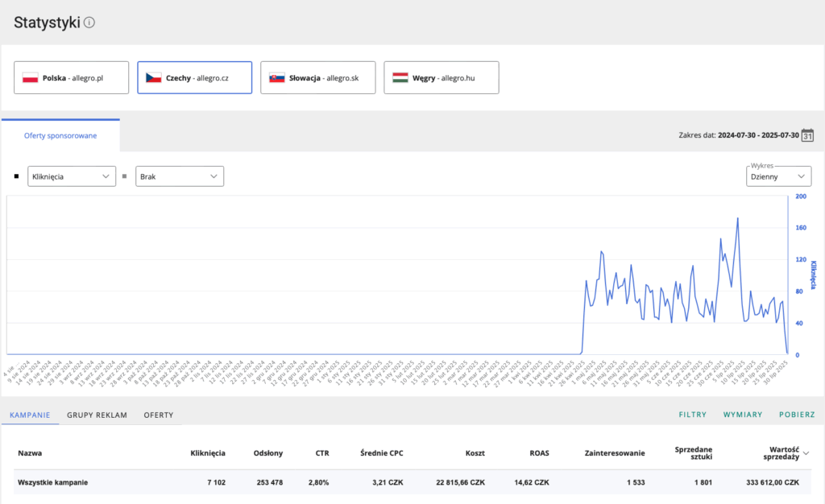Click the Slovakia flag icon

click(276, 78)
